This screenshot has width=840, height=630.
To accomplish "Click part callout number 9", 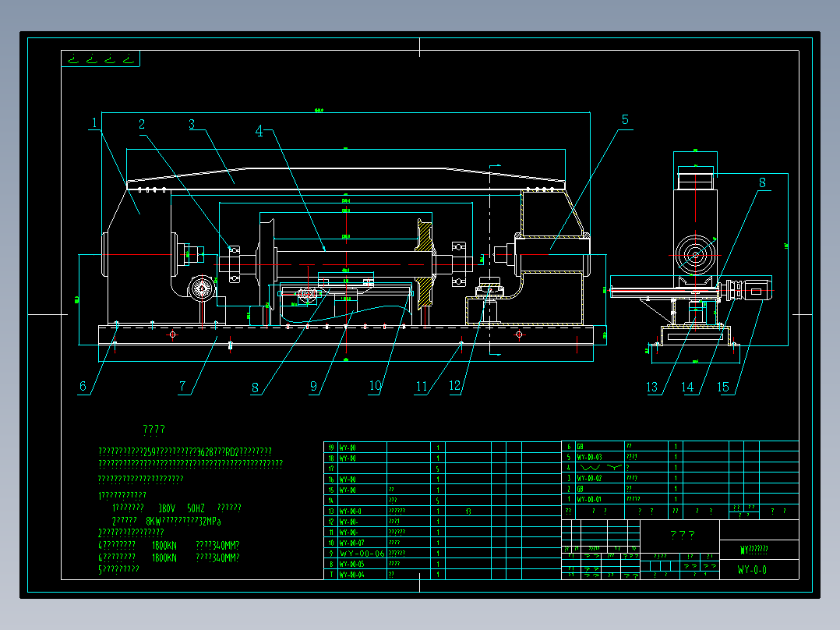I will [313, 386].
